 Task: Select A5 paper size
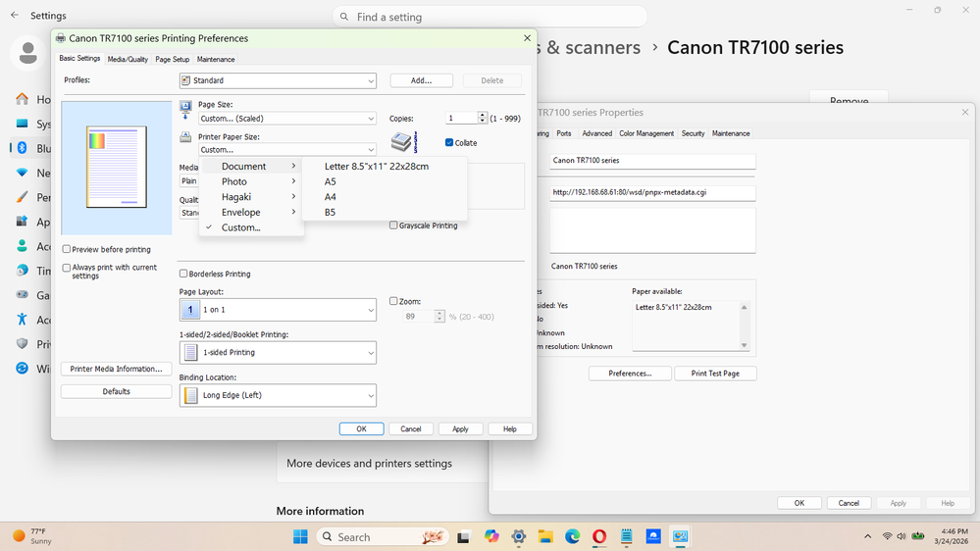385,181
